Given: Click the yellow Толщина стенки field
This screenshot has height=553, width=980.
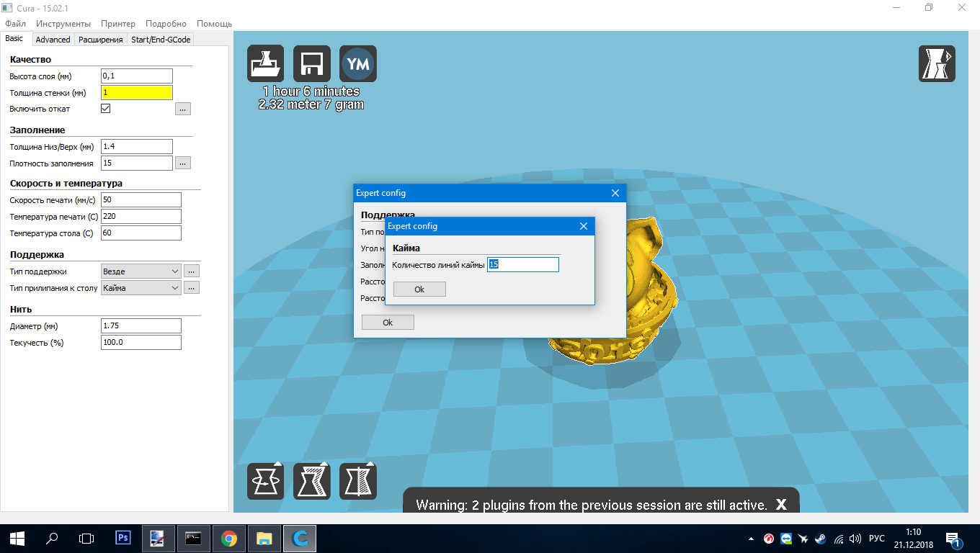Looking at the screenshot, I should (137, 92).
